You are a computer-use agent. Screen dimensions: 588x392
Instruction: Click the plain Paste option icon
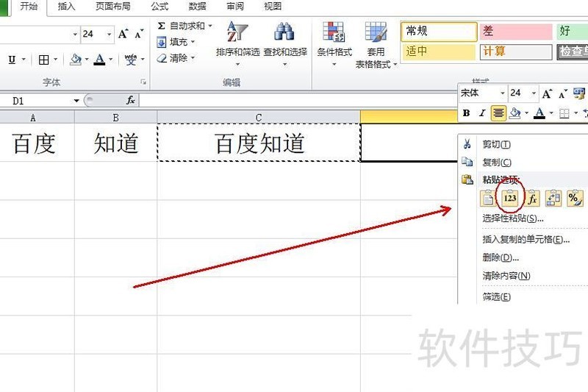click(x=487, y=199)
